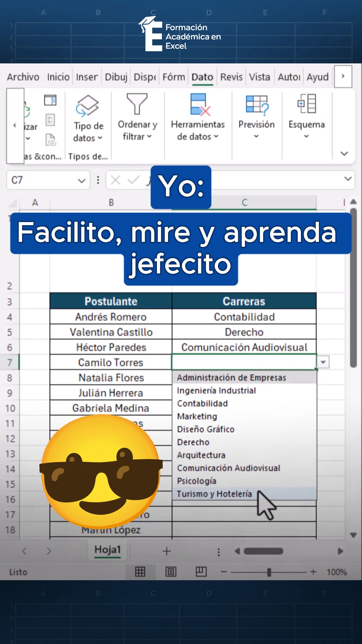Click the horizontal scrollbar thumb
This screenshot has height=644, width=362.
[x=263, y=551]
